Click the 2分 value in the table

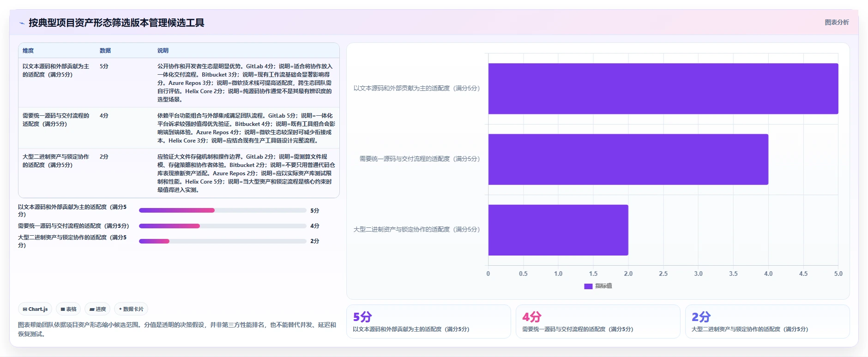point(104,157)
